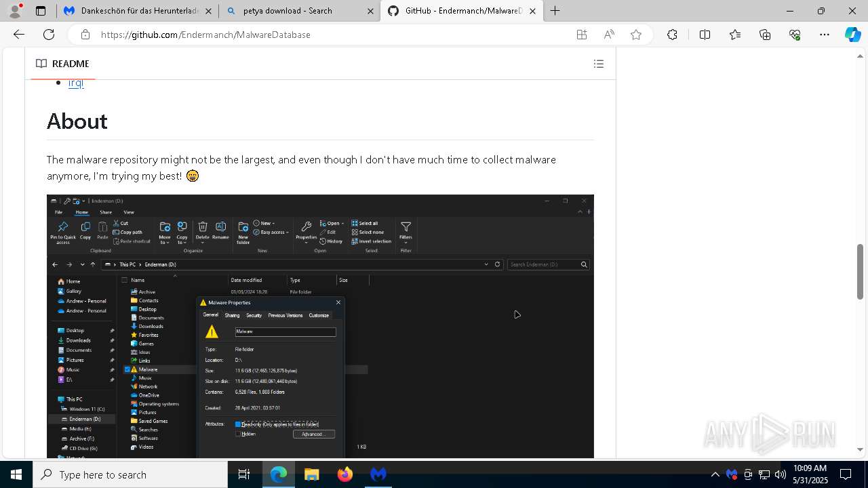This screenshot has height=488, width=868.
Task: Launch Copilot from the toolbar
Action: 852,35
